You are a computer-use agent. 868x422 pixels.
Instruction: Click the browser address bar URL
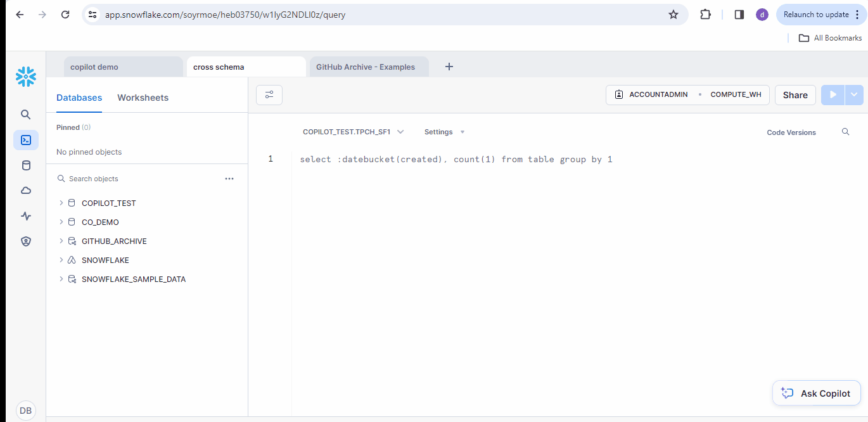227,15
